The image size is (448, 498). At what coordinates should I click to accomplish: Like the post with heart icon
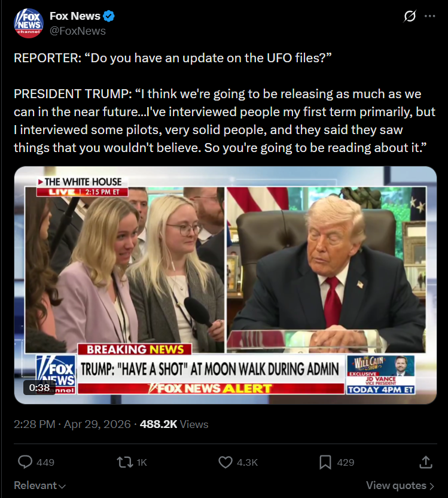tap(225, 462)
